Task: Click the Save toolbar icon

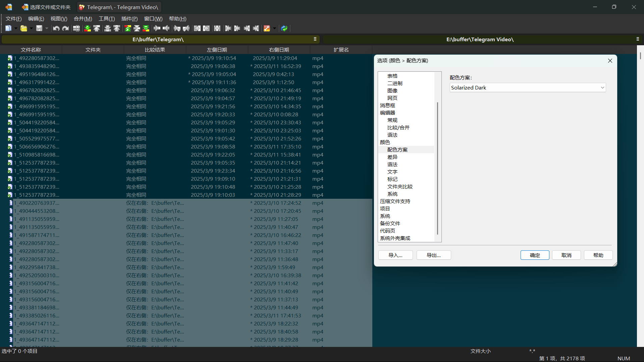Action: pos(39,28)
